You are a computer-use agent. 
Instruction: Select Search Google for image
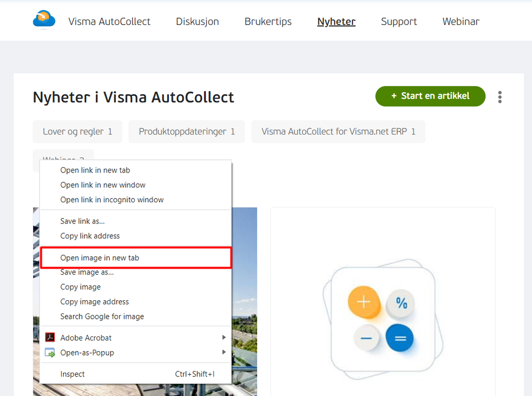click(x=136, y=316)
